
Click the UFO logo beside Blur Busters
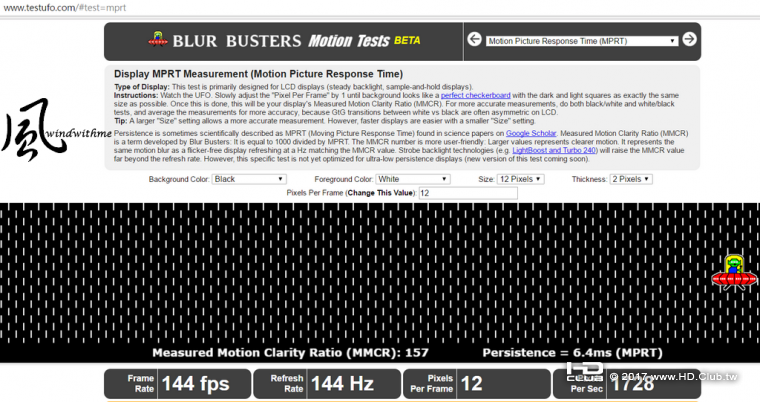pos(156,41)
